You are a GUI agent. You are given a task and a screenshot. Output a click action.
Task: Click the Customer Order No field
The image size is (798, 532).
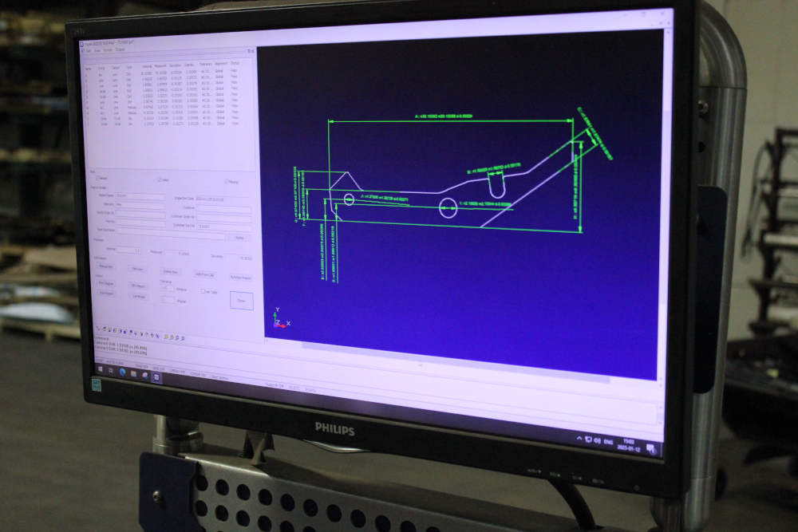click(224, 219)
